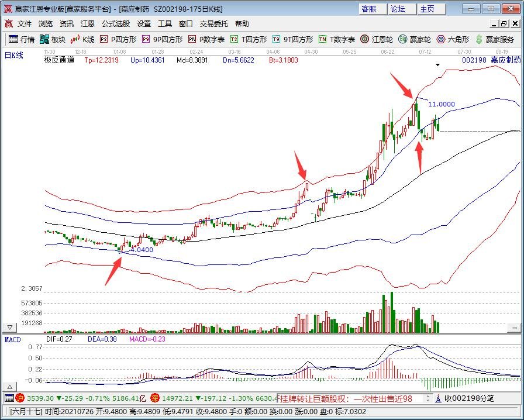Click the 3539.30 Shanghai index value

point(40,398)
